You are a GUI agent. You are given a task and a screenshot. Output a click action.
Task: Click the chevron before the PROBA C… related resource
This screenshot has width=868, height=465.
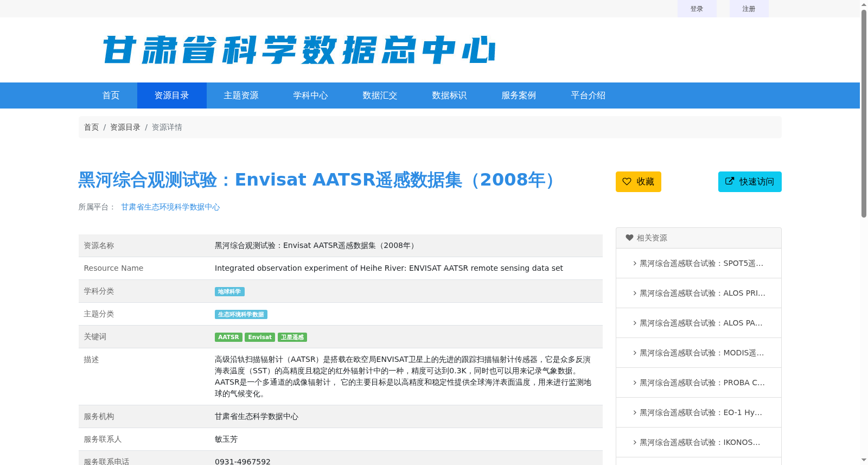635,383
